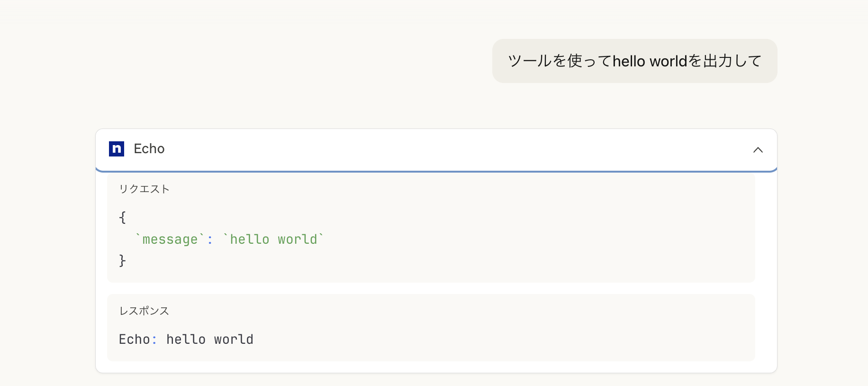
Task: Click the リクエスト section label
Action: [x=144, y=188]
